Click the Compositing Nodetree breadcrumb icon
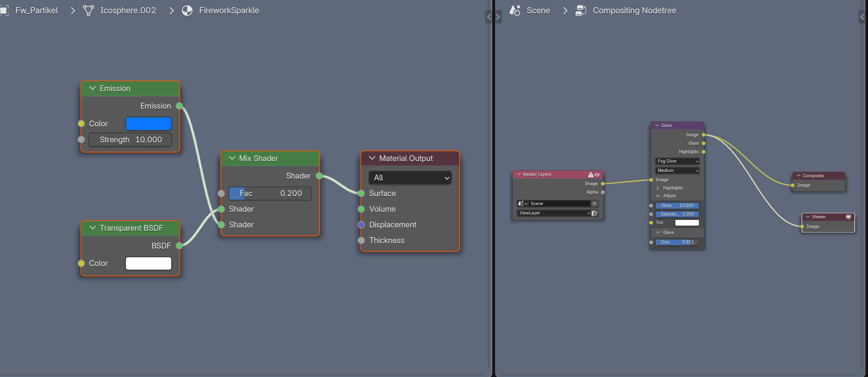This screenshot has width=868, height=377. click(581, 11)
